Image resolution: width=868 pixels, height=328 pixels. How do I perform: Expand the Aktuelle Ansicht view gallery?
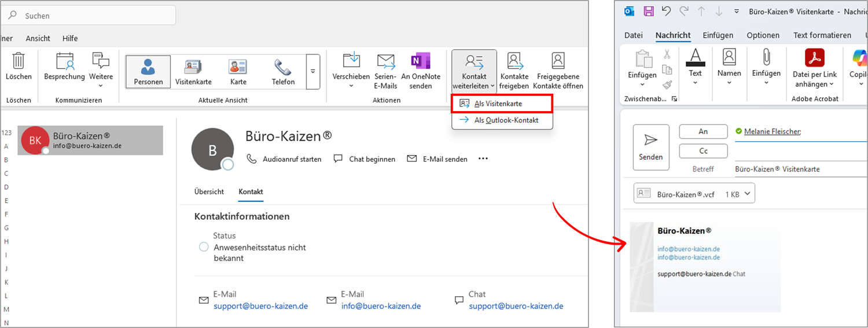(313, 72)
